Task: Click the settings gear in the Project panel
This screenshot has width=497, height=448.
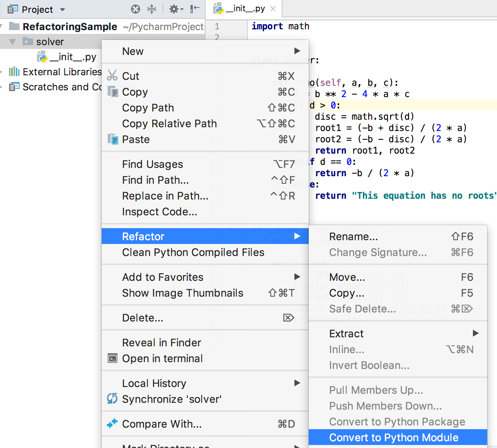Action: click(174, 9)
